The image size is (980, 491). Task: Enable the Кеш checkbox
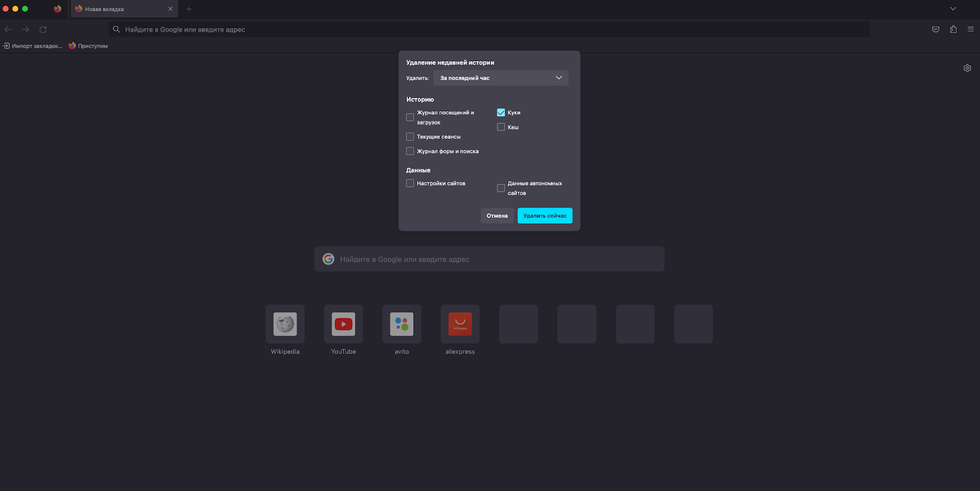click(x=501, y=127)
